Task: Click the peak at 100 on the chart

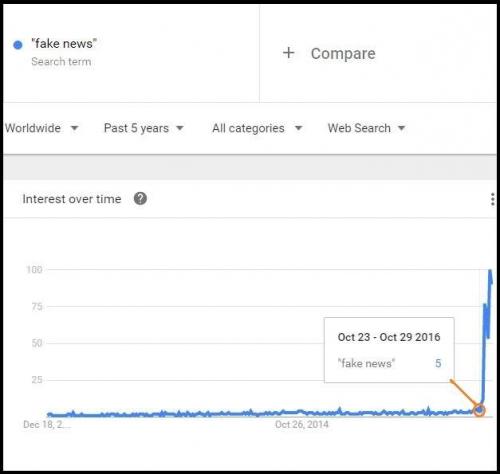Action: 490,271
